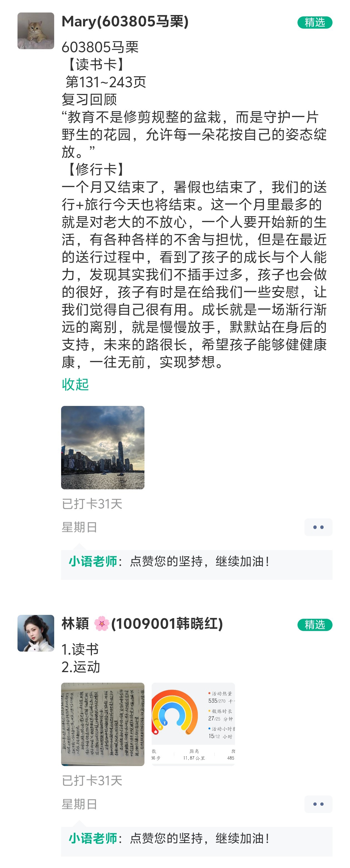
Task: Open the more options dots under 林穎's post
Action: [x=318, y=804]
